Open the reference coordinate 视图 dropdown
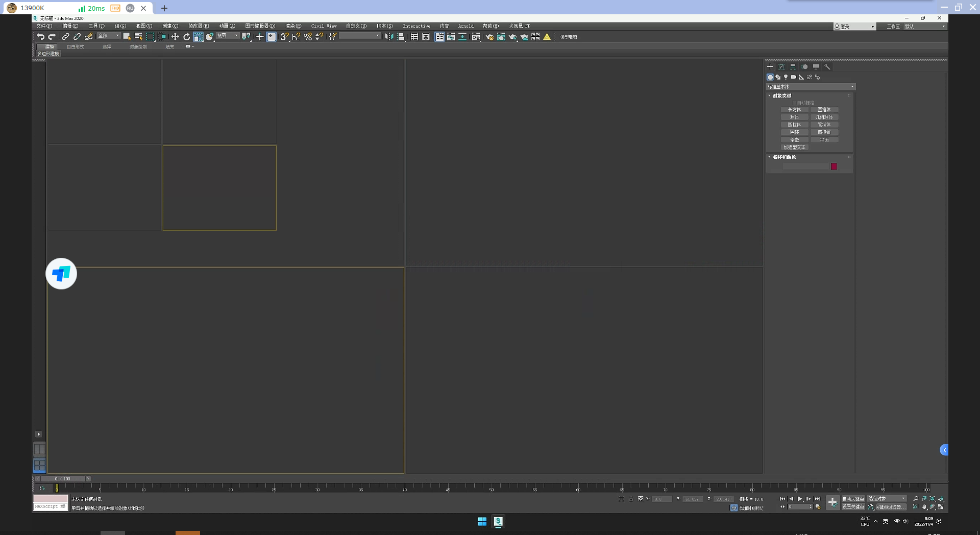 (x=228, y=36)
